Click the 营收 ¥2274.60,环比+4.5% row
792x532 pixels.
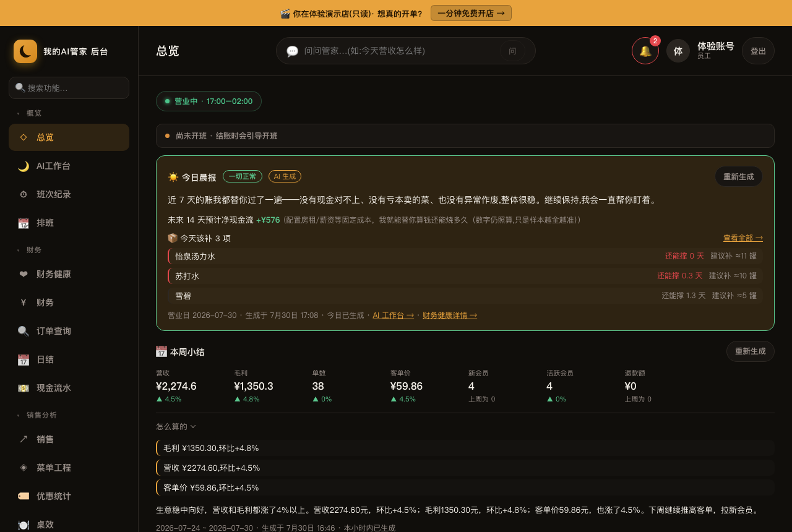tap(465, 468)
